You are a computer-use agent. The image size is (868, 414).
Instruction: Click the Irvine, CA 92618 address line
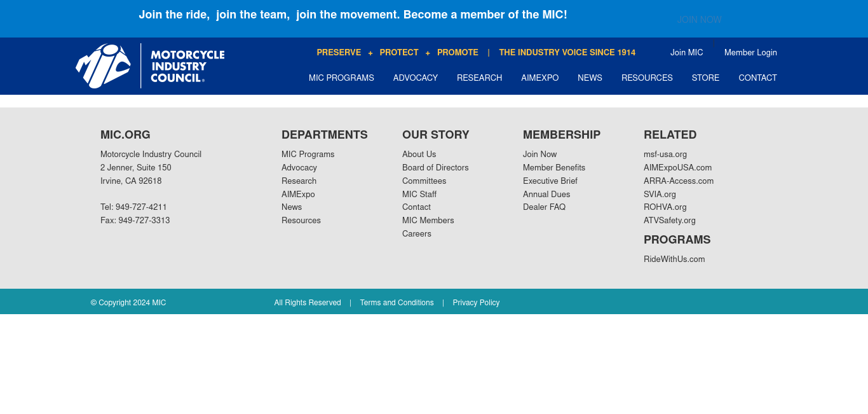click(x=131, y=181)
